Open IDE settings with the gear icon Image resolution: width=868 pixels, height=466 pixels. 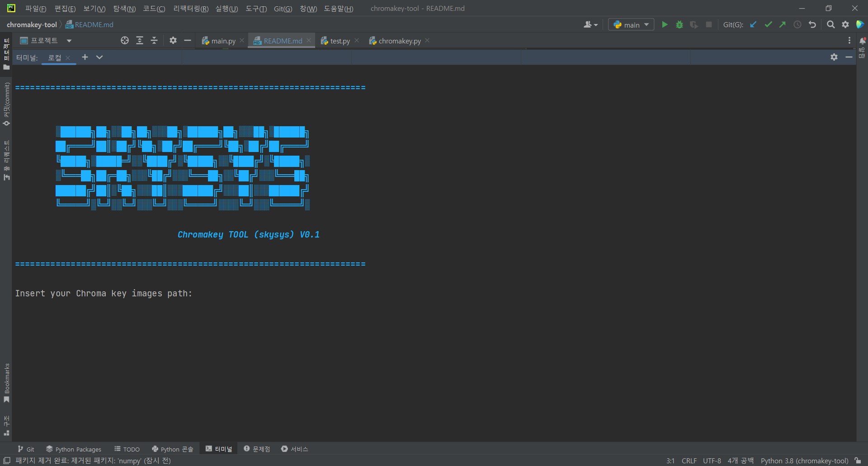(x=845, y=24)
